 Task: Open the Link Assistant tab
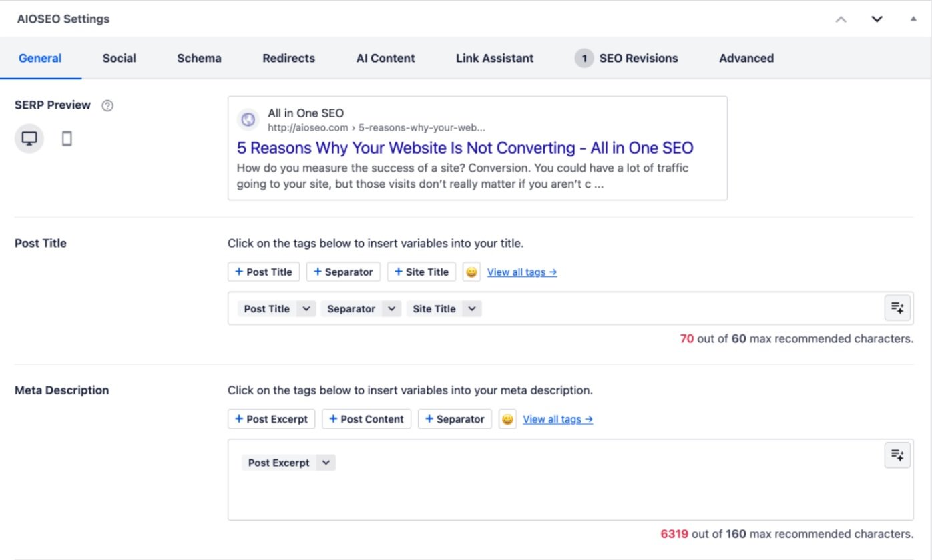[x=495, y=58]
